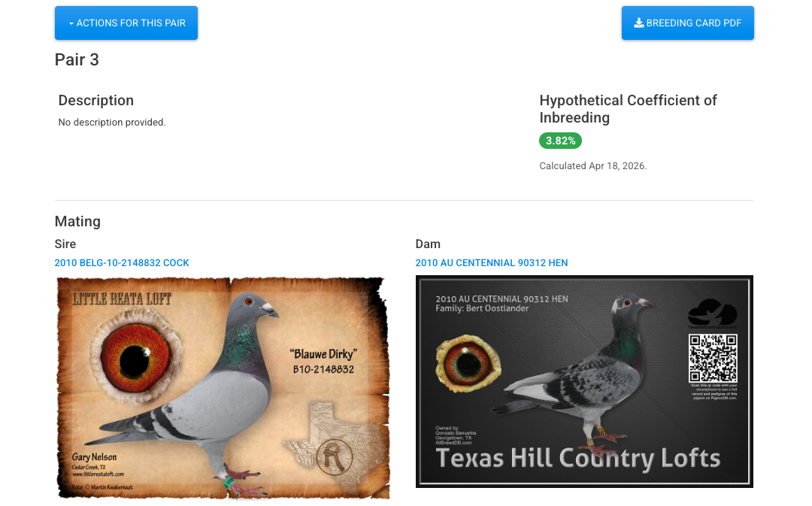The width and height of the screenshot is (812, 506).
Task: Open dam link 2010 AU CENTENNIAL 90312 HEN
Action: click(492, 263)
